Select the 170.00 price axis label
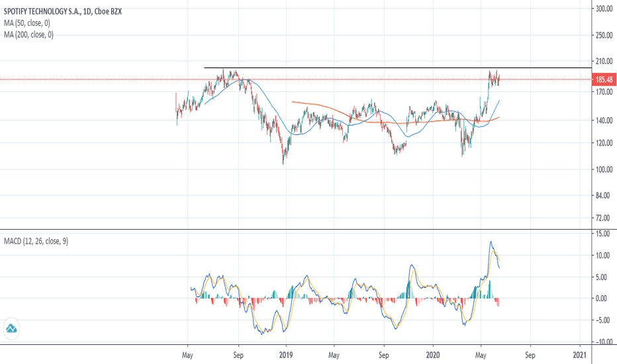The width and height of the screenshot is (617, 364). tap(604, 92)
